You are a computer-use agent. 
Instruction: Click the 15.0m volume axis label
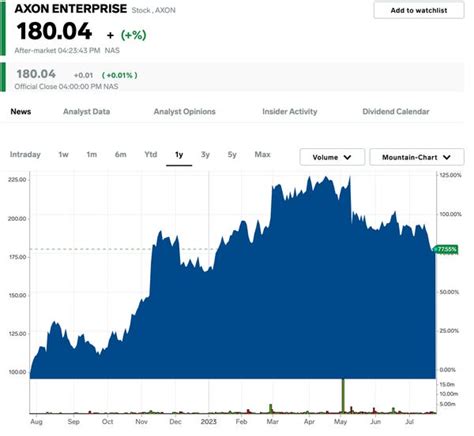447,384
